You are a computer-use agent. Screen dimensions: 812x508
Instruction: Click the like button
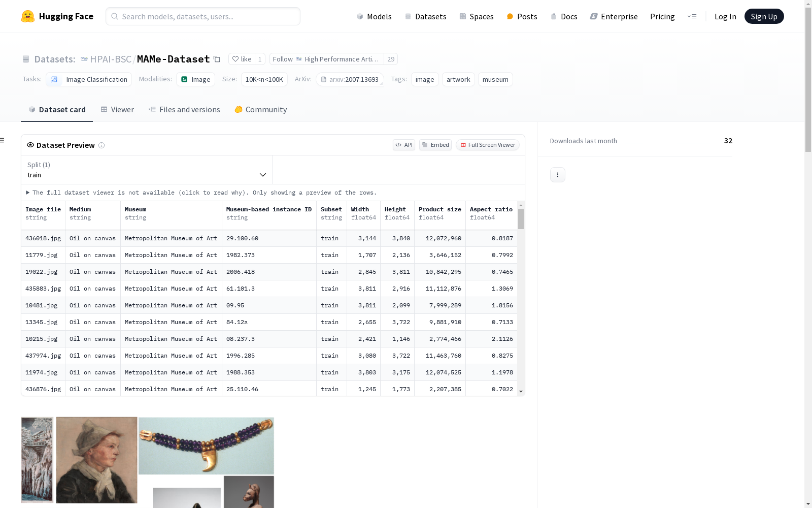(242, 59)
